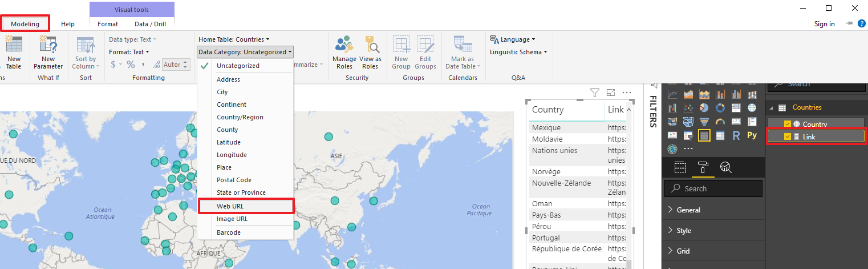
Task: Choose Barcode data category
Action: (x=245, y=232)
